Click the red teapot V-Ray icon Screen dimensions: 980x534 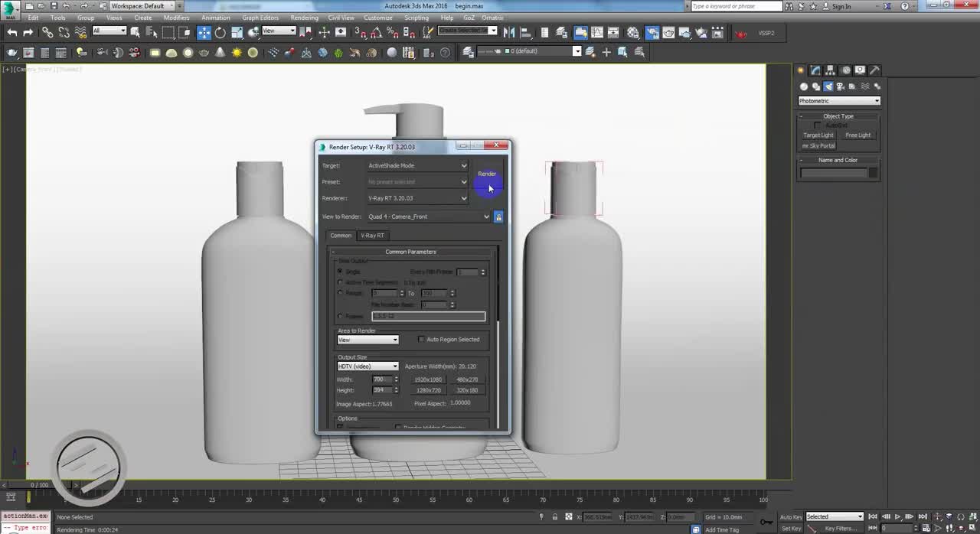pyautogui.click(x=741, y=34)
